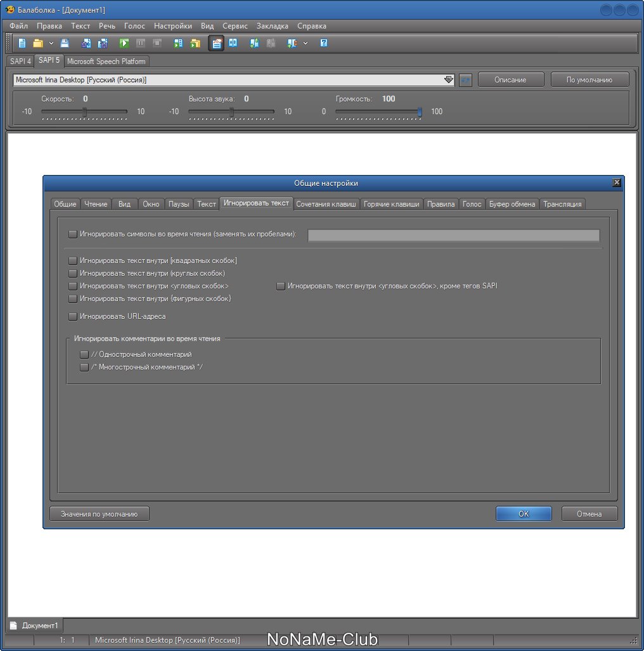The height and width of the screenshot is (651, 644).
Task: Open the Сервис menu
Action: point(235,26)
